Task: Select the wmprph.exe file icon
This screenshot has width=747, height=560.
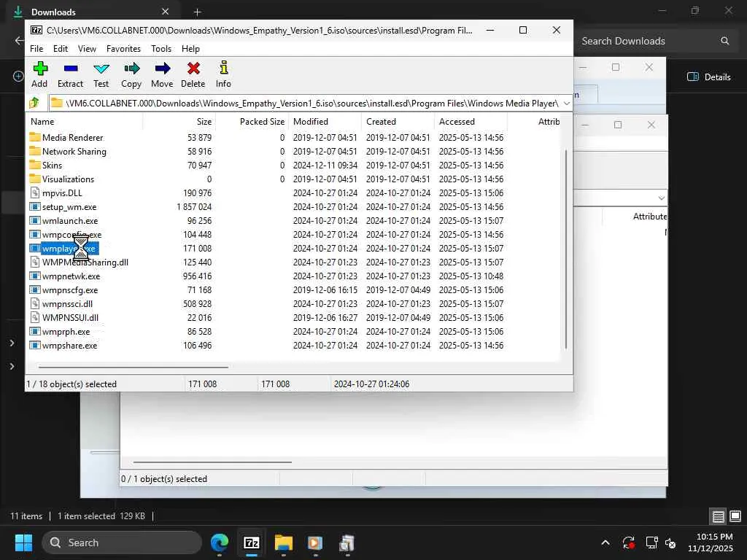Action: [35, 332]
